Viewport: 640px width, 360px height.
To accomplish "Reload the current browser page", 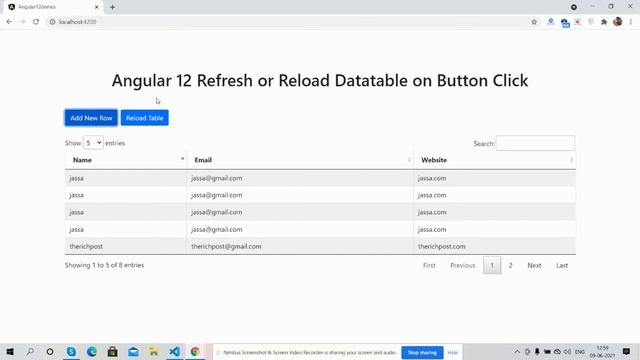I will pos(36,22).
